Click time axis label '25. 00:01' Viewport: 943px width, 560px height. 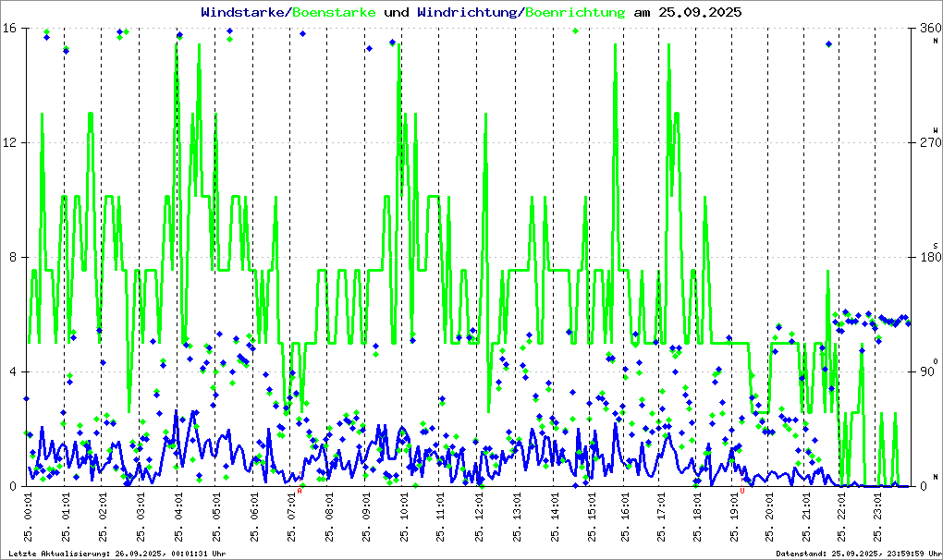pyautogui.click(x=28, y=517)
